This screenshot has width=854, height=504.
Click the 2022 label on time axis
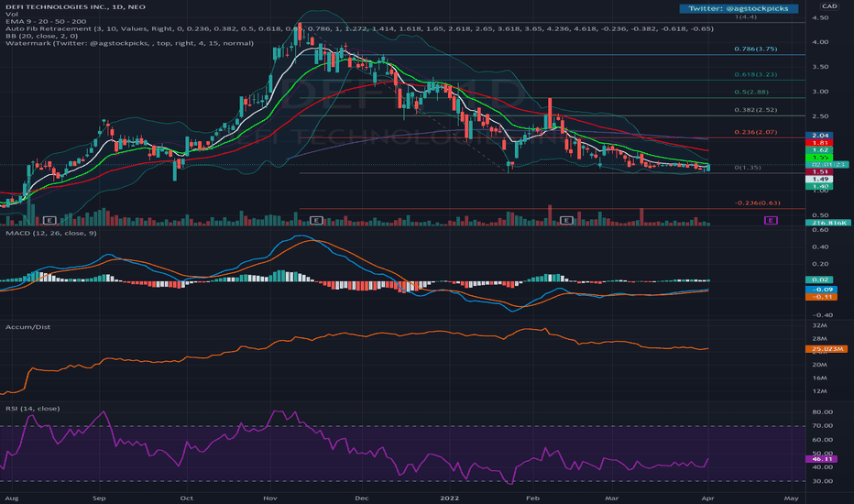(449, 498)
